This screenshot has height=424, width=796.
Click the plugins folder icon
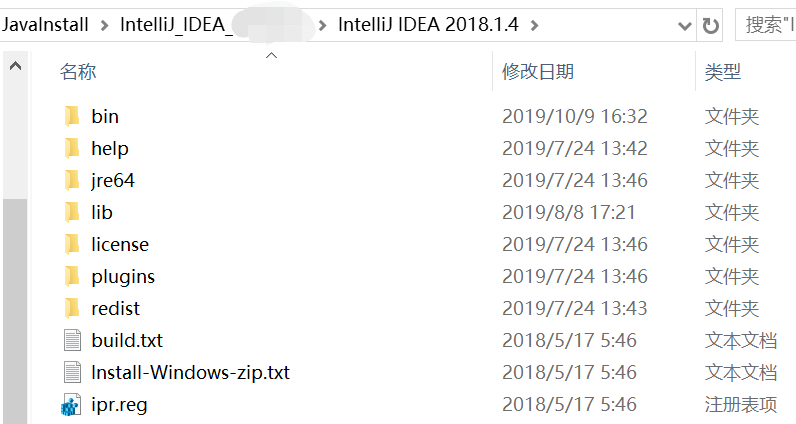tap(71, 276)
